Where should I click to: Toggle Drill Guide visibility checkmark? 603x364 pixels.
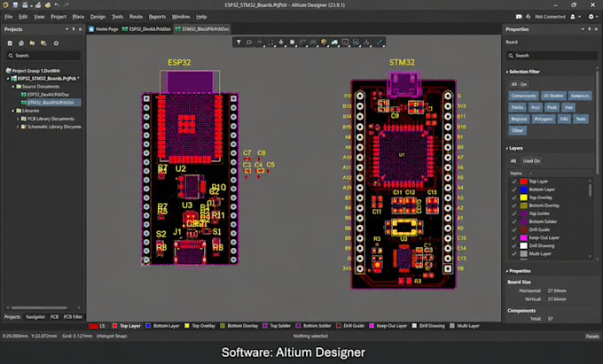pyautogui.click(x=514, y=229)
